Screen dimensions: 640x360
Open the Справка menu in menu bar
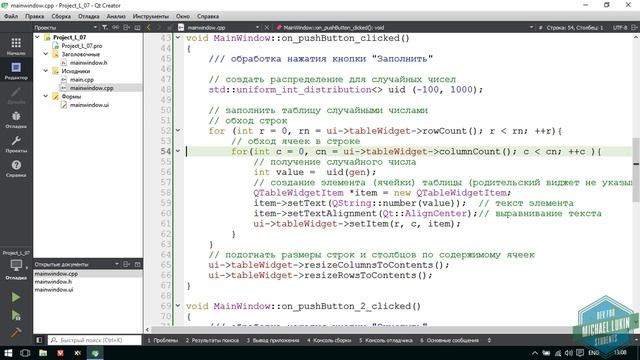(x=208, y=16)
